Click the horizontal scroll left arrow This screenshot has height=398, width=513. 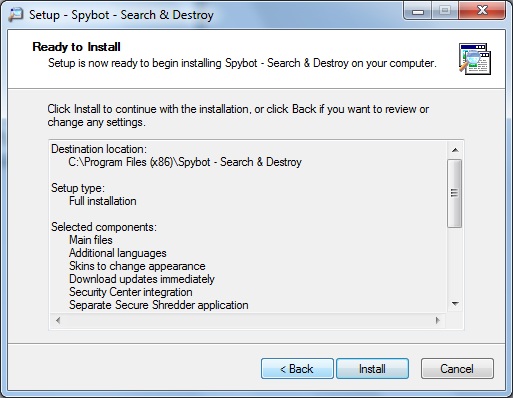(x=58, y=320)
